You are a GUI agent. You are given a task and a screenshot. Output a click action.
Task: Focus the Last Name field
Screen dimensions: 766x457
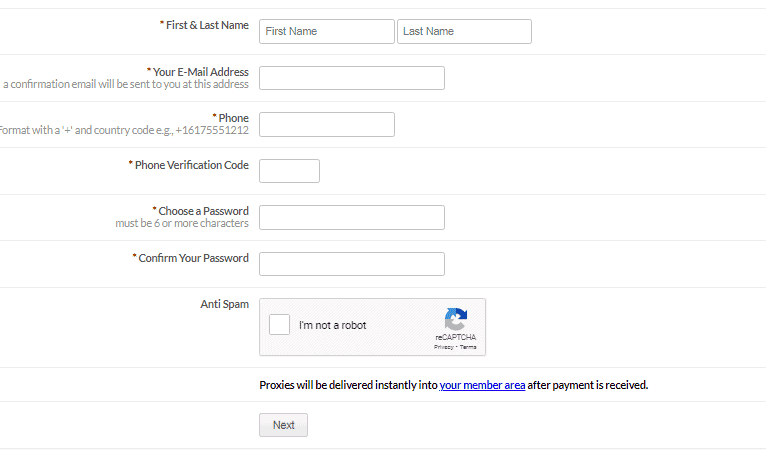pyautogui.click(x=464, y=31)
